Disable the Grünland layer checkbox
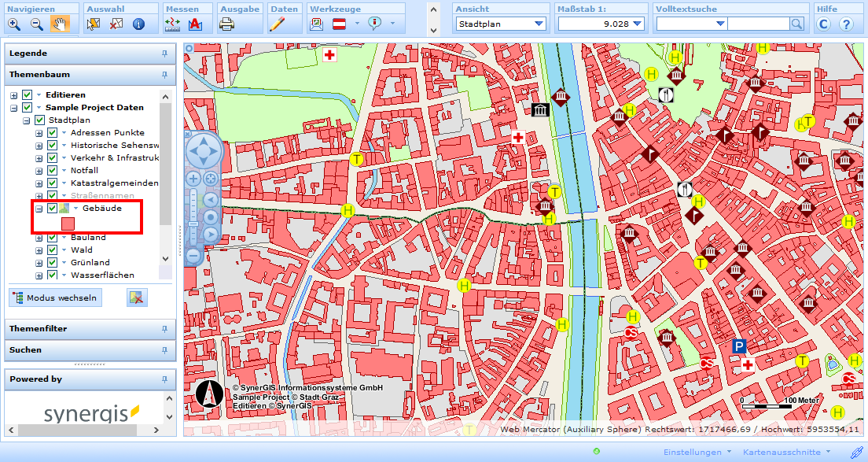Screen dimensions: 868x462 click(x=52, y=263)
